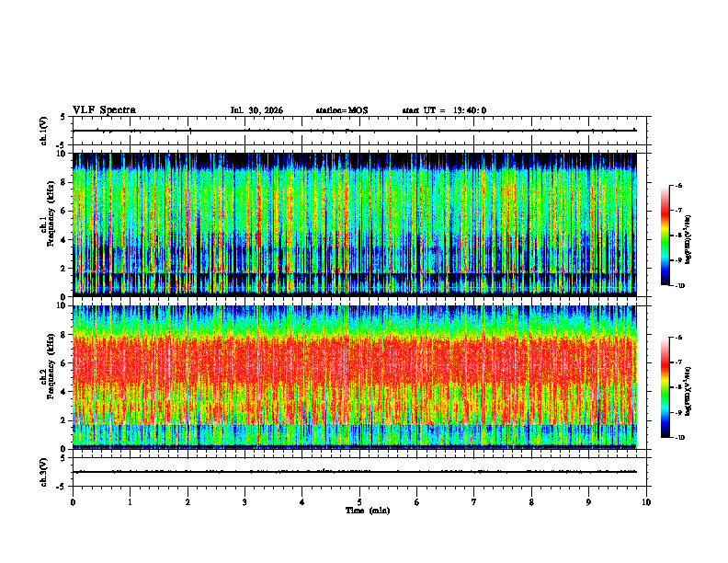Click the ch.3 voltage waveform trace

coord(355,472)
